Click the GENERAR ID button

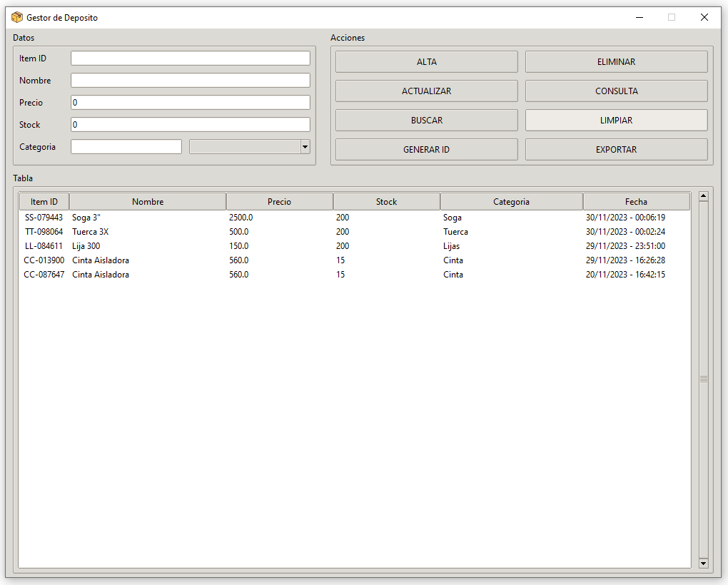coord(426,150)
